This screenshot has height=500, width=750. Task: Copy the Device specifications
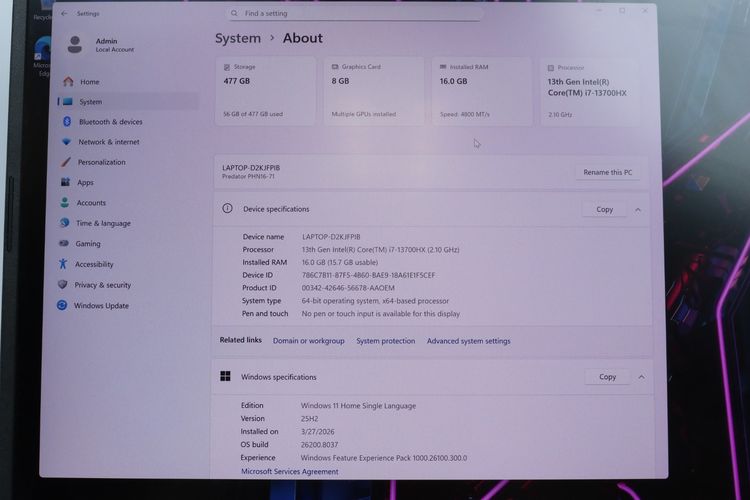pos(604,210)
